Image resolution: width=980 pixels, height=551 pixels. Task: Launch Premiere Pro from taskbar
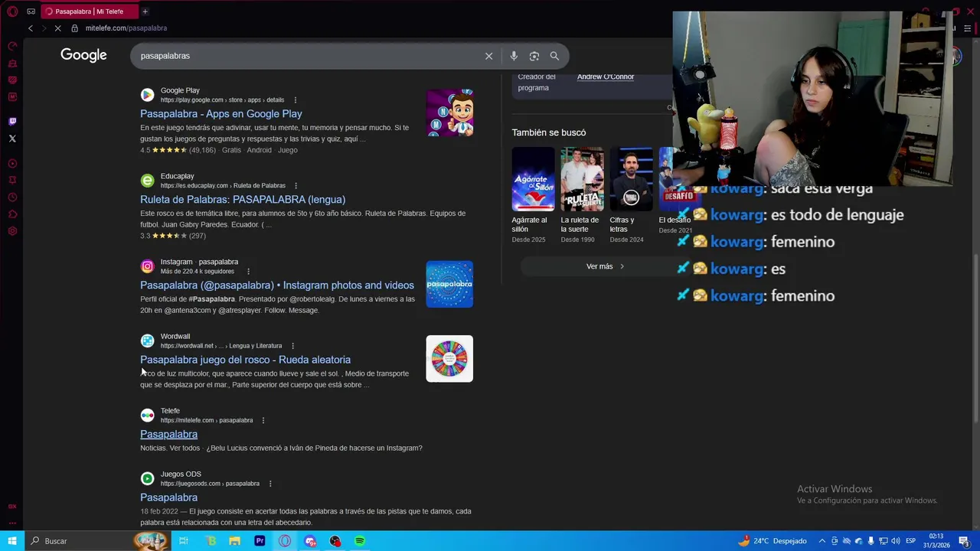tap(260, 541)
